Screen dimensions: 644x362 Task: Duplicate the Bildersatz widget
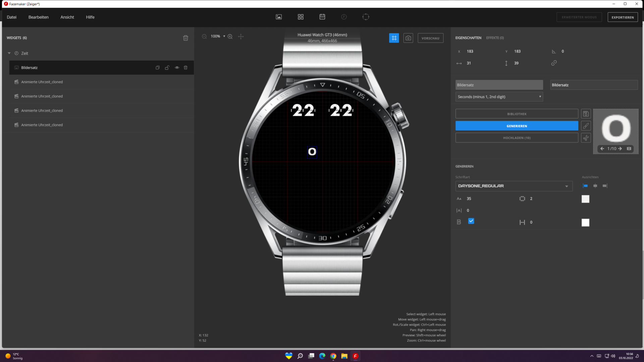pos(157,68)
